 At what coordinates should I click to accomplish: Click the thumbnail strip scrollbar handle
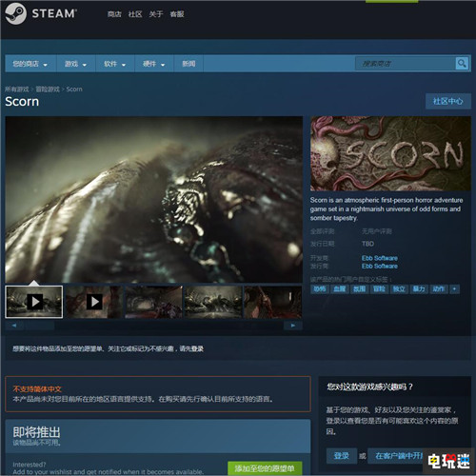tap(40, 326)
